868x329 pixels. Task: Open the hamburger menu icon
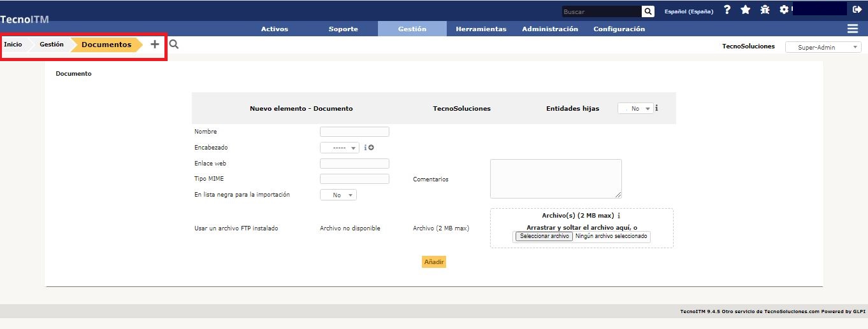click(x=852, y=29)
